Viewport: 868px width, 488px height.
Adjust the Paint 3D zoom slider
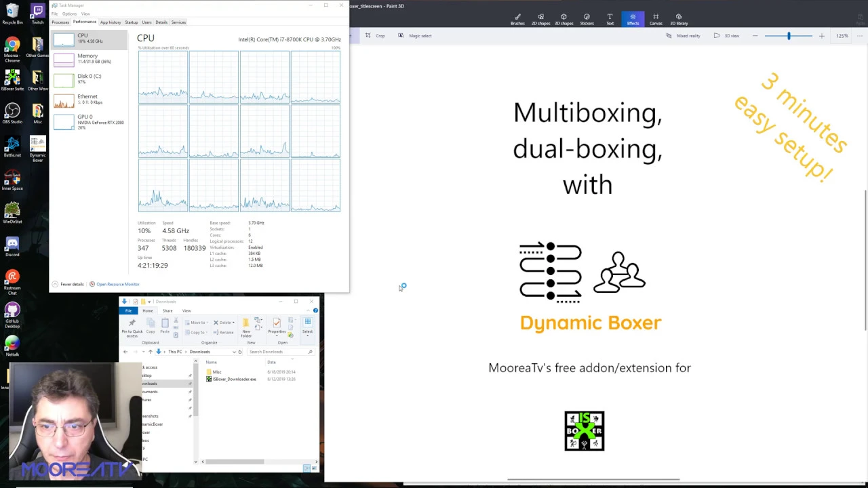point(789,36)
